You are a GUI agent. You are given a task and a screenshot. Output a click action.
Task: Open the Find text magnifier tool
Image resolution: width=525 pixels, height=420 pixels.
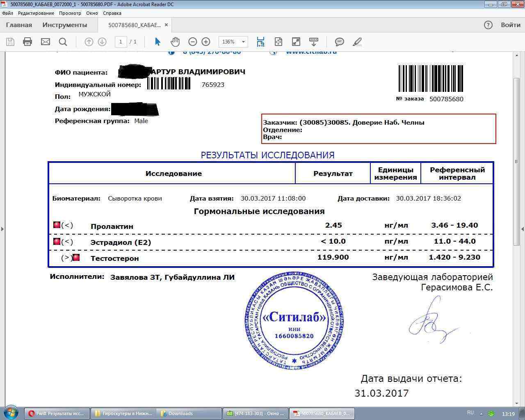pos(63,42)
